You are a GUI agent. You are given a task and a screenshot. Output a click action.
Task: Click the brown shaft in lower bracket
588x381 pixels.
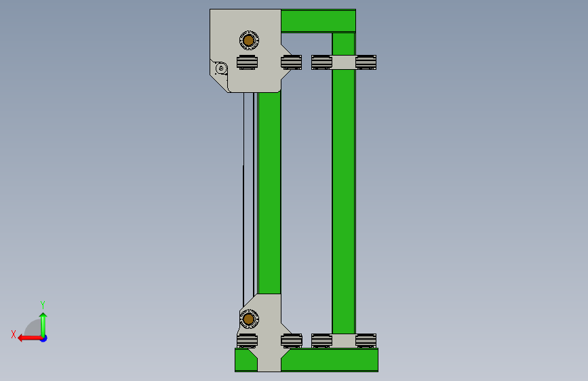249,319
